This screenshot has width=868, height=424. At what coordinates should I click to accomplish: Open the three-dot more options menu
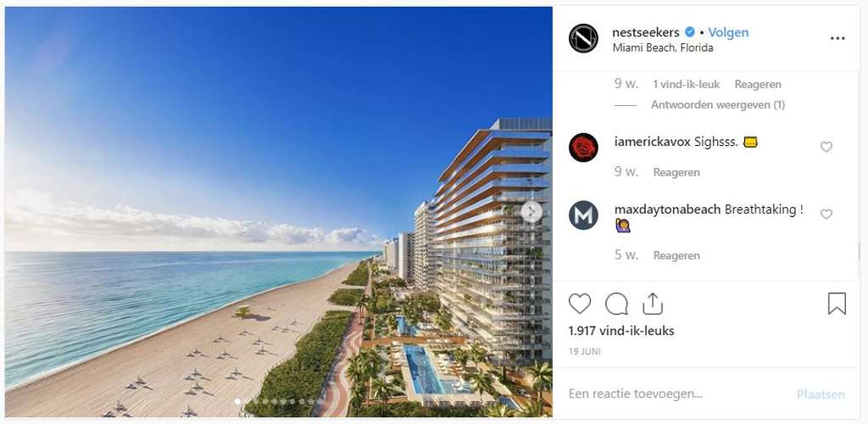pyautogui.click(x=837, y=38)
